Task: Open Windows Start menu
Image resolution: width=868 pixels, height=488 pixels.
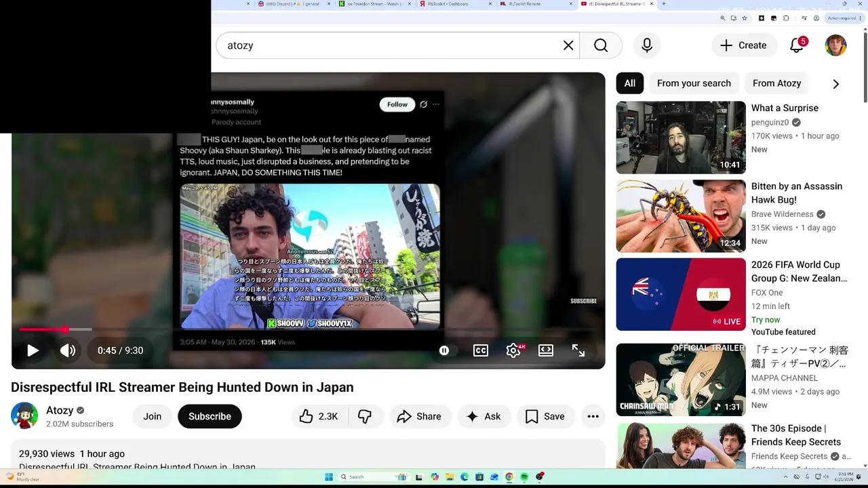Action: 329,476
